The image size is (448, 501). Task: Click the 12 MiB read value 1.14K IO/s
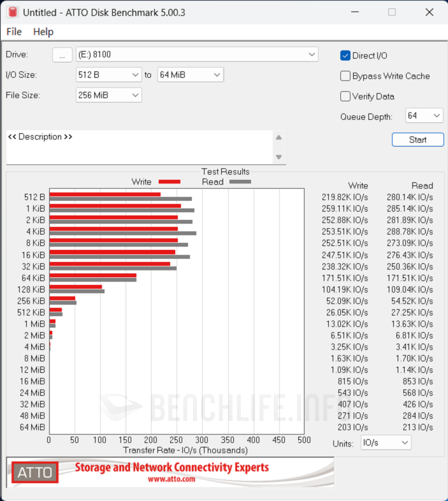point(414,370)
